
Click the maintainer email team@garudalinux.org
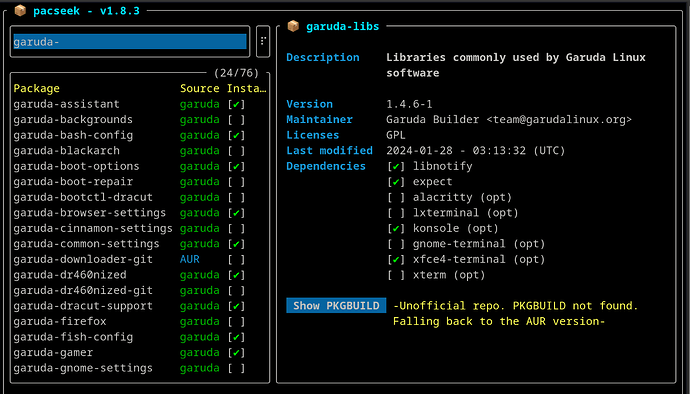pos(559,120)
